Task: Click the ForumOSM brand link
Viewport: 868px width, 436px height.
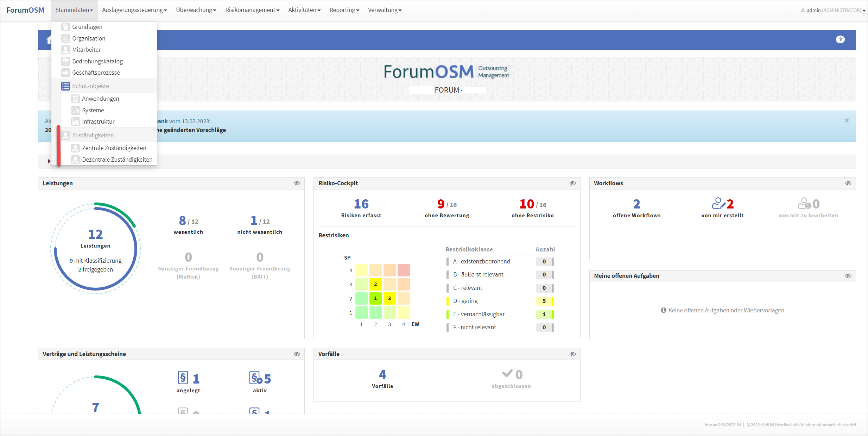Action: tap(25, 10)
